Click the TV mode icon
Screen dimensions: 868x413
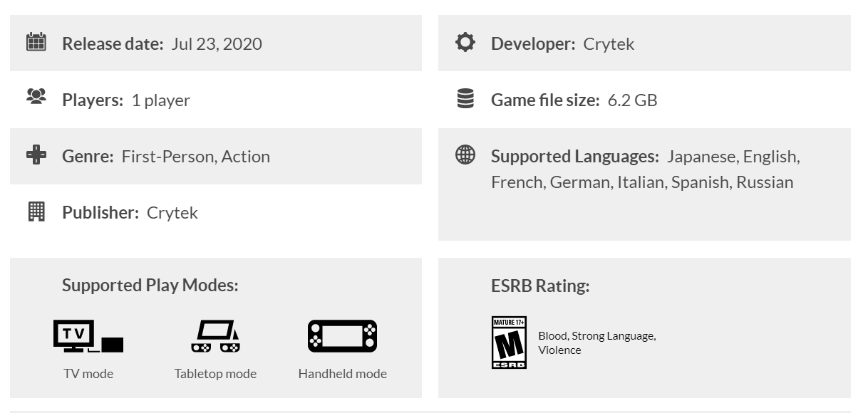click(88, 336)
